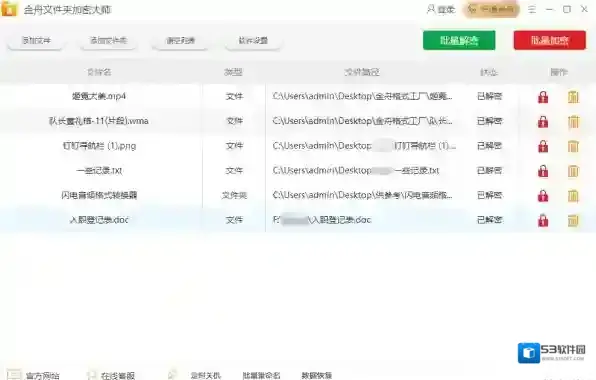Click the 添加文件 add file button

[x=36, y=40]
